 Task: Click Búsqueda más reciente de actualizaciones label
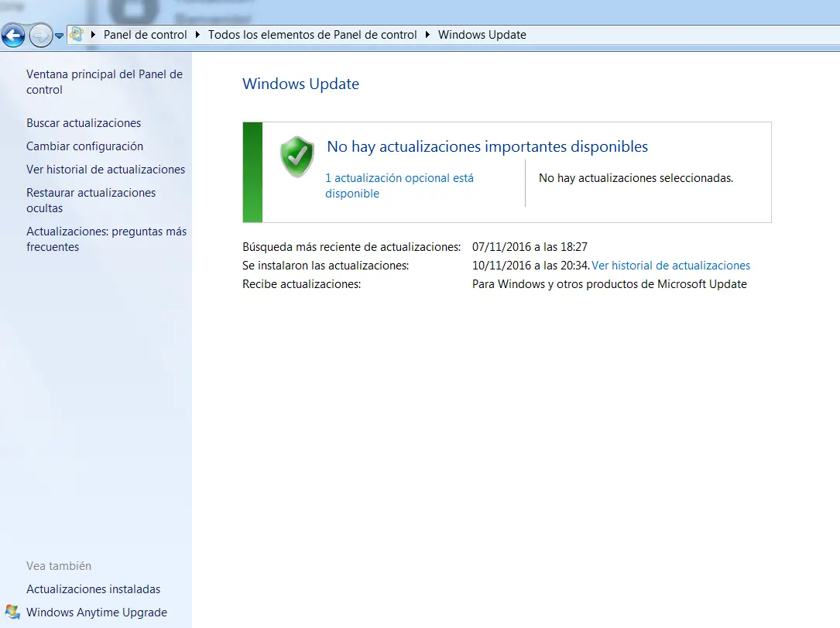tap(351, 247)
